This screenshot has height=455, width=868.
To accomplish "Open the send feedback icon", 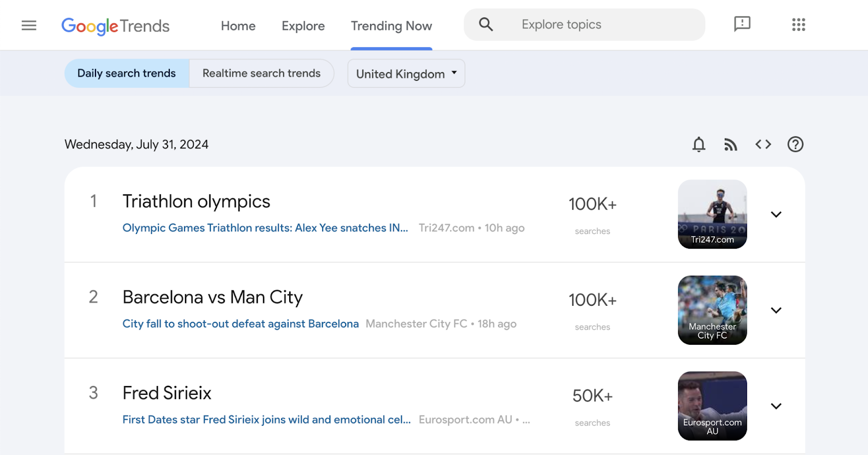I will (x=742, y=24).
